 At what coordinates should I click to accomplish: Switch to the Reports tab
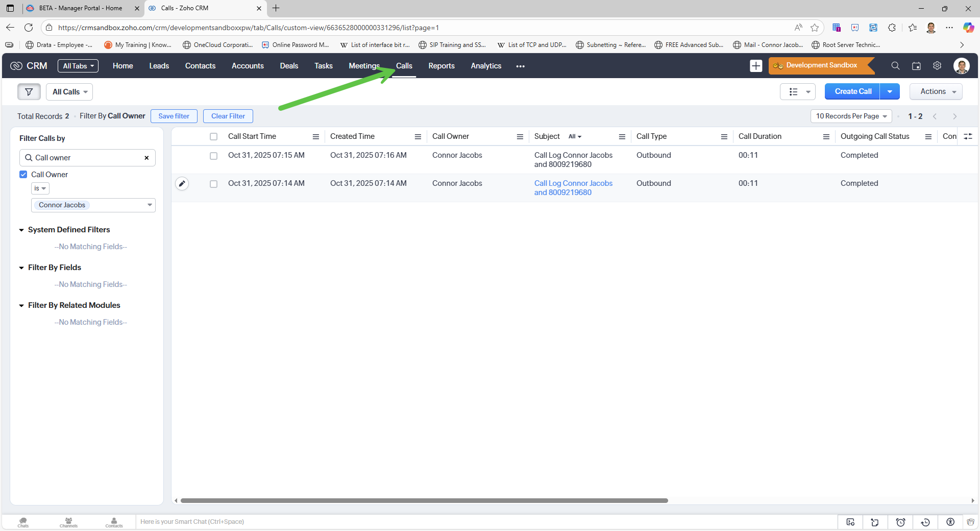(441, 66)
